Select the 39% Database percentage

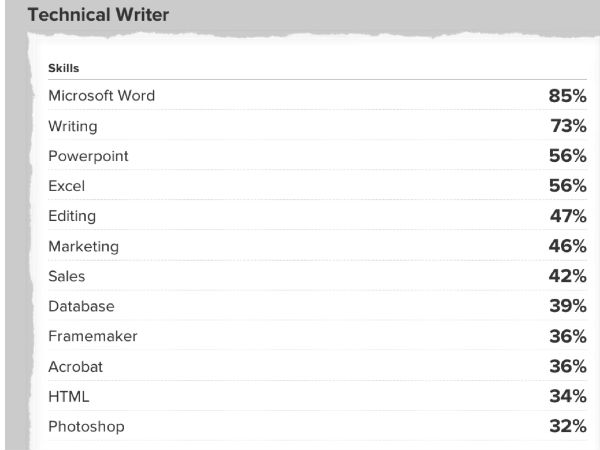[566, 306]
